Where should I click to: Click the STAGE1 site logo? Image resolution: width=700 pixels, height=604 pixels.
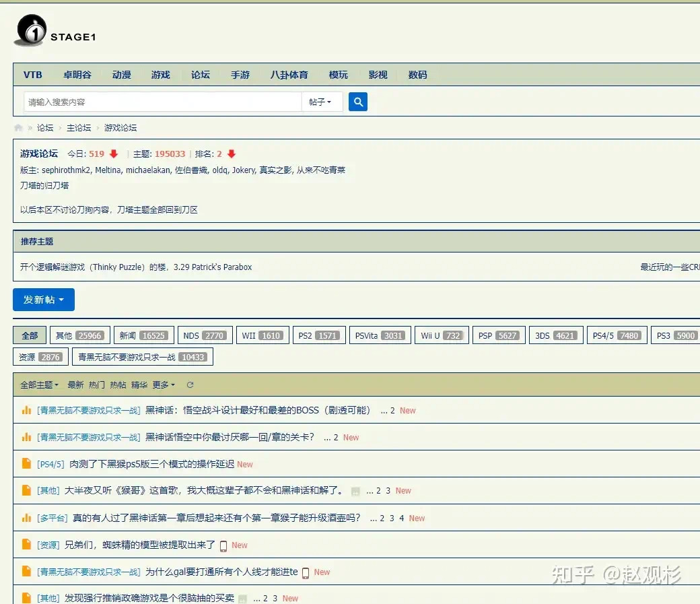pyautogui.click(x=56, y=30)
